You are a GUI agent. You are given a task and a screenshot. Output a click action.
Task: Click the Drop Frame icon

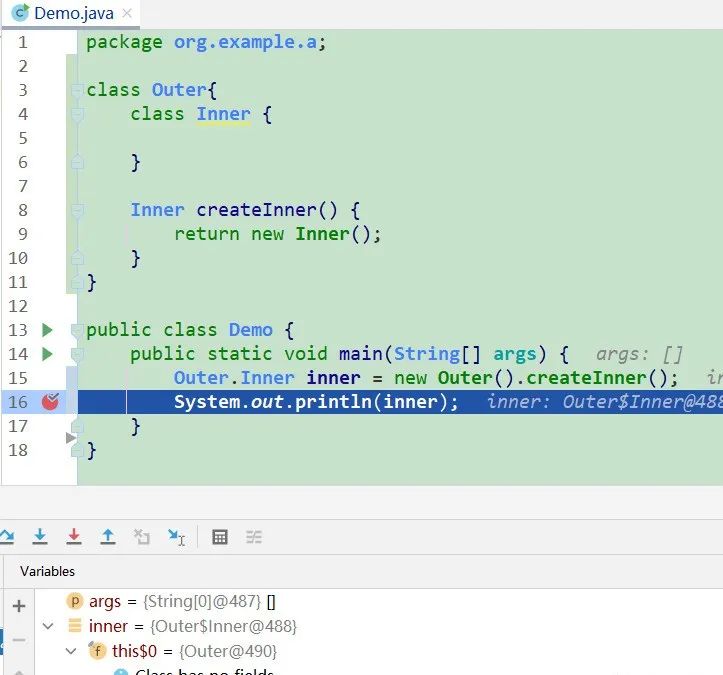142,537
